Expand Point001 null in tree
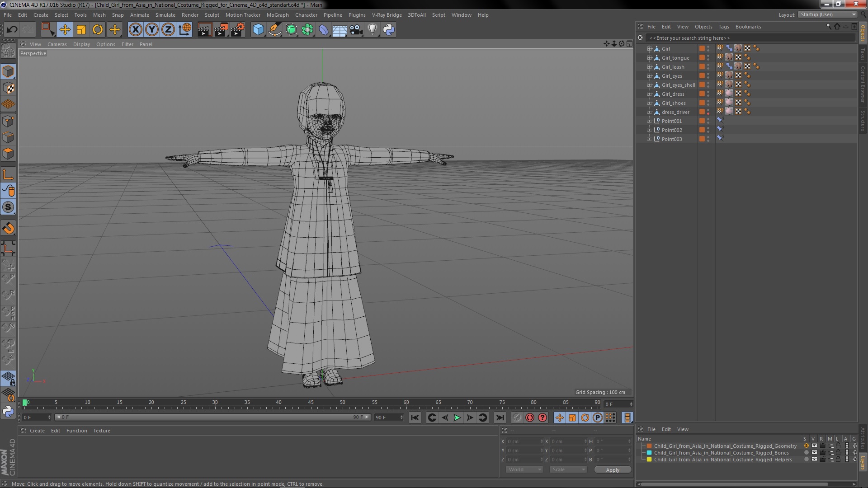868x488 pixels. click(649, 121)
